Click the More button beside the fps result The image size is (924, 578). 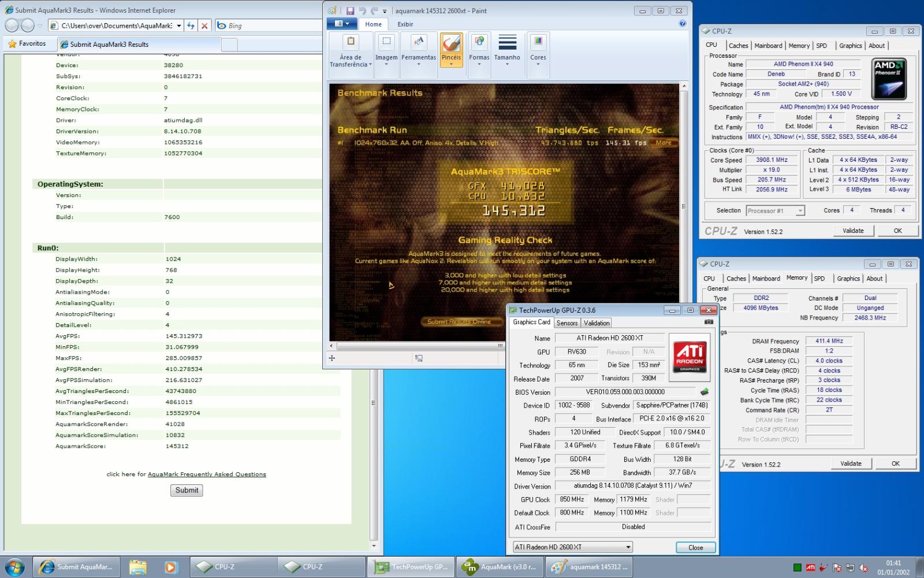(664, 143)
